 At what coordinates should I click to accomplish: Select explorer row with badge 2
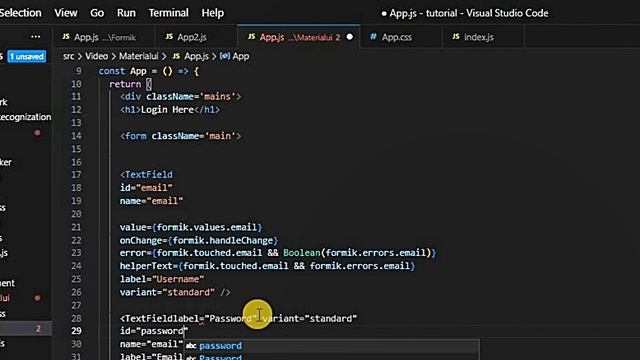[26, 329]
